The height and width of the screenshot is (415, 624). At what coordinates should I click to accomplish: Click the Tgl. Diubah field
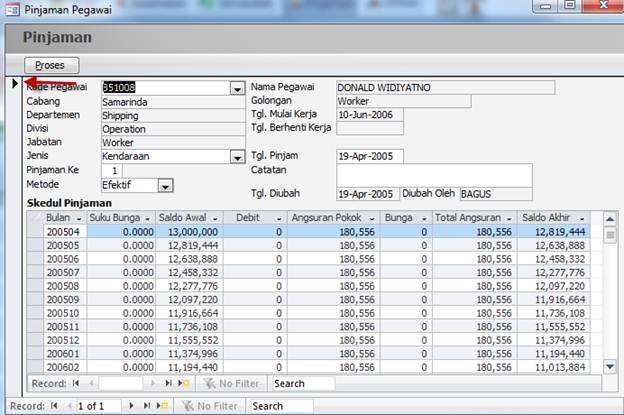coord(368,194)
